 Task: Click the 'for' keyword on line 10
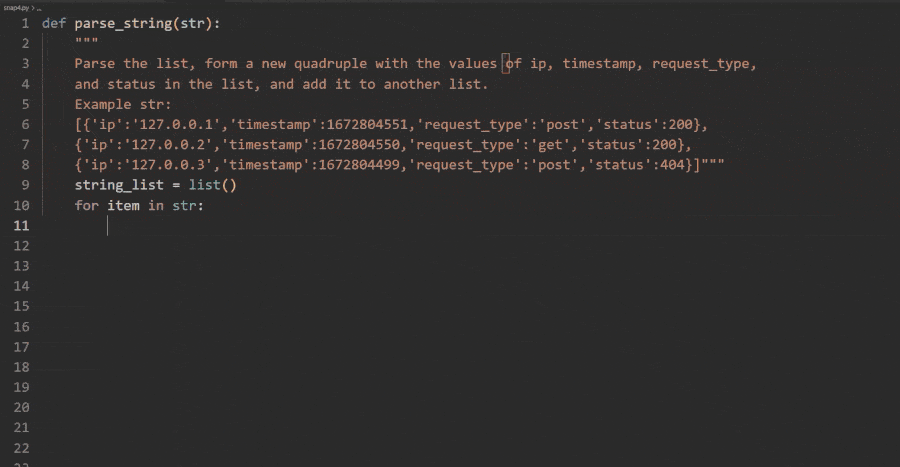(87, 205)
